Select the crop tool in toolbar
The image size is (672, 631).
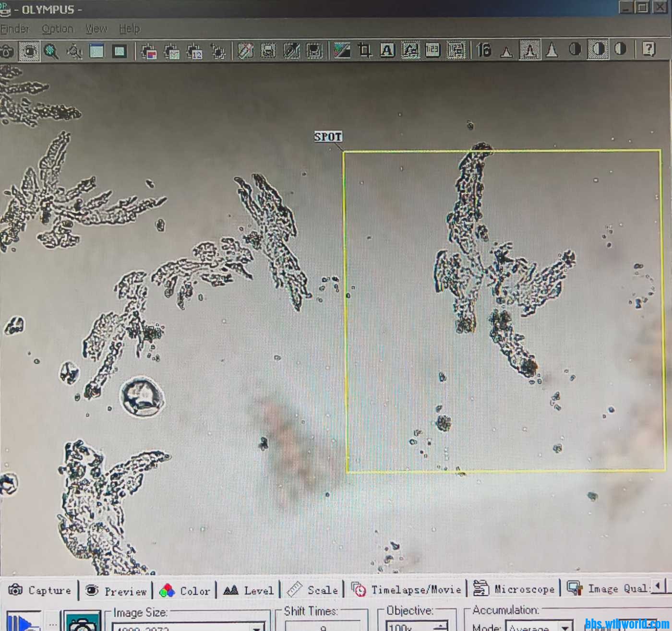364,50
